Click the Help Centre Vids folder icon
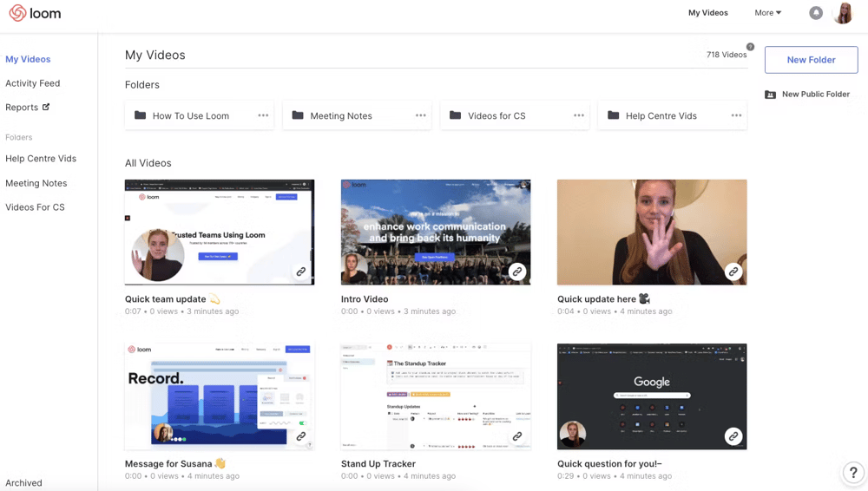The image size is (868, 491). (x=613, y=115)
